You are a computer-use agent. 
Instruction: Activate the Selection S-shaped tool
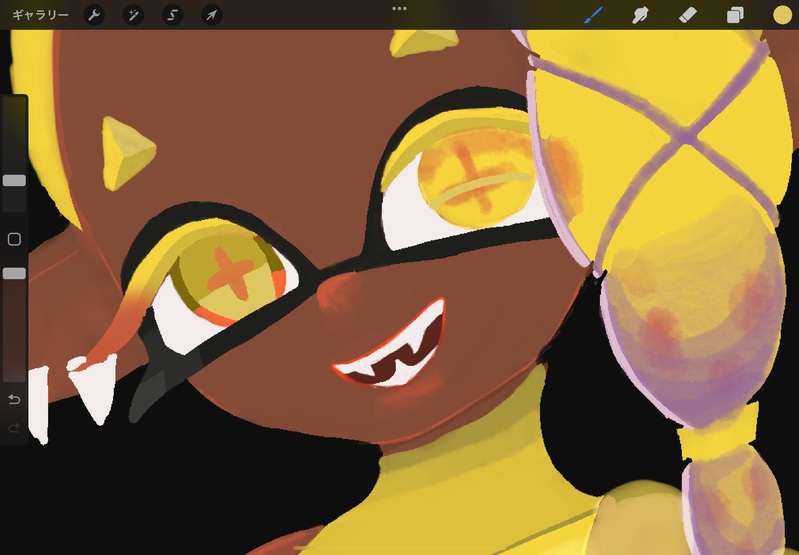173,15
